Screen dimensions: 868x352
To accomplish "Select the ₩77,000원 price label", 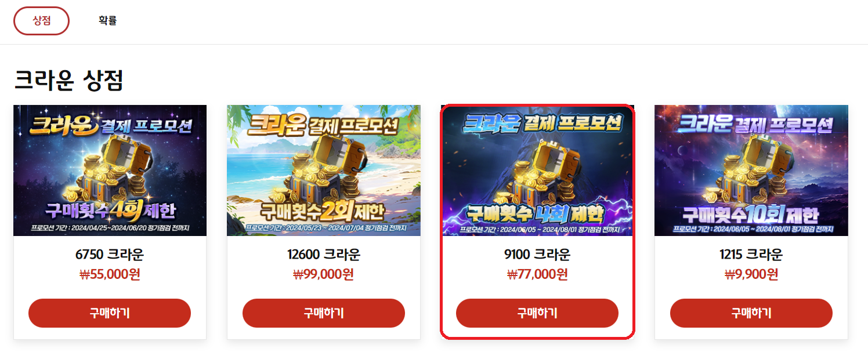I will tap(537, 274).
